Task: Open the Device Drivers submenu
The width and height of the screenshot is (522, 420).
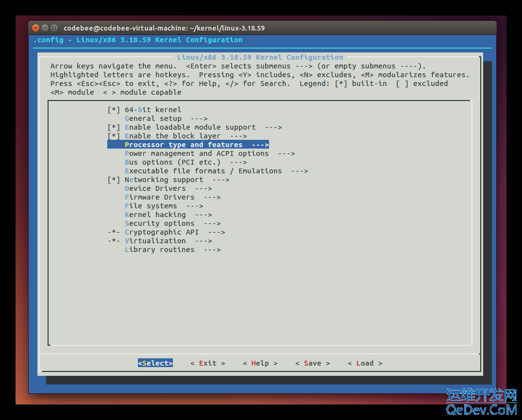Action: [x=168, y=188]
